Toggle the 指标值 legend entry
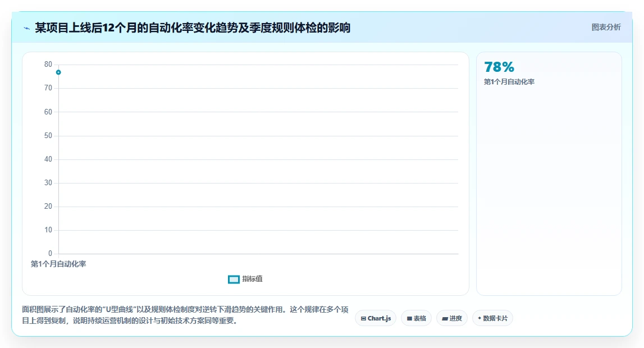644x348 pixels. point(245,279)
